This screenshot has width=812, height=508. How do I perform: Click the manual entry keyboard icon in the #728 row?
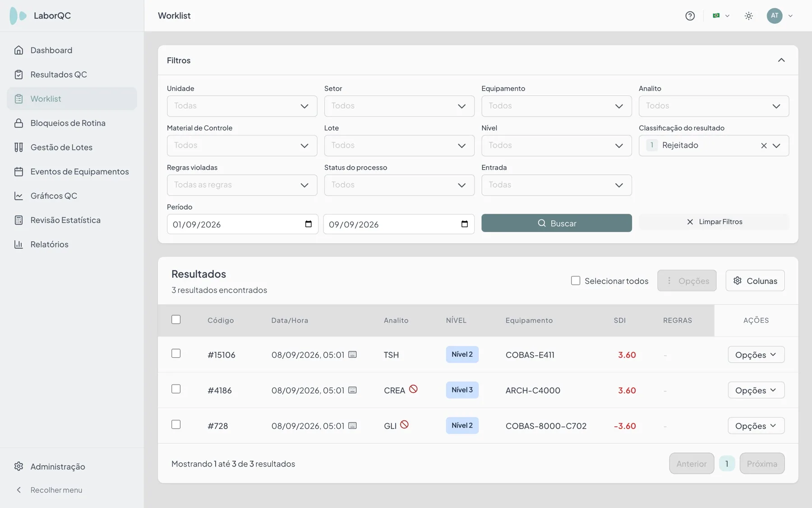coord(352,426)
